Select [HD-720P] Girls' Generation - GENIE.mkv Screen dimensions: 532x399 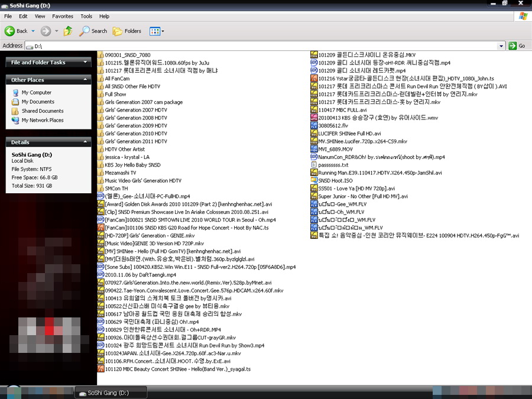click(x=150, y=235)
